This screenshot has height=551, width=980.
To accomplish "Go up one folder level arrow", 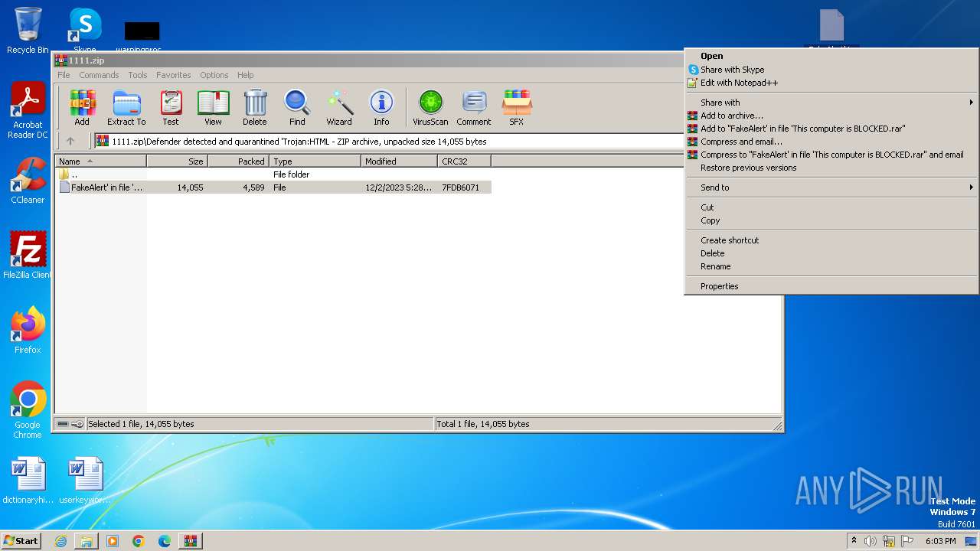I will (x=70, y=141).
